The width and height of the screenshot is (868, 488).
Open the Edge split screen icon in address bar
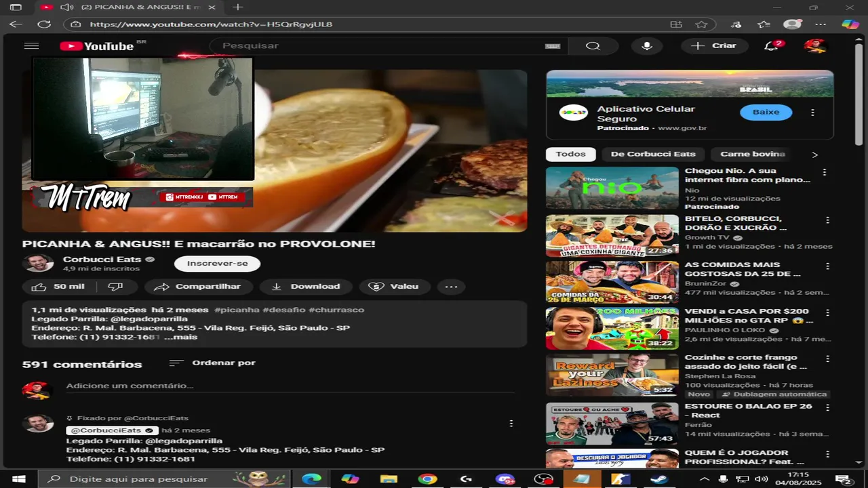pyautogui.click(x=676, y=24)
